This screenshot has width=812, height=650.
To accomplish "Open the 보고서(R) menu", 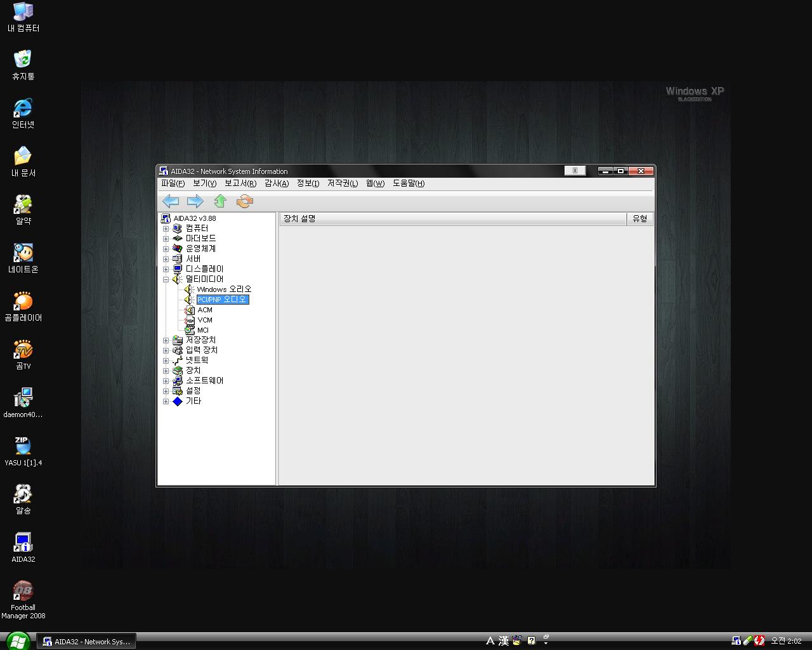I will point(240,183).
